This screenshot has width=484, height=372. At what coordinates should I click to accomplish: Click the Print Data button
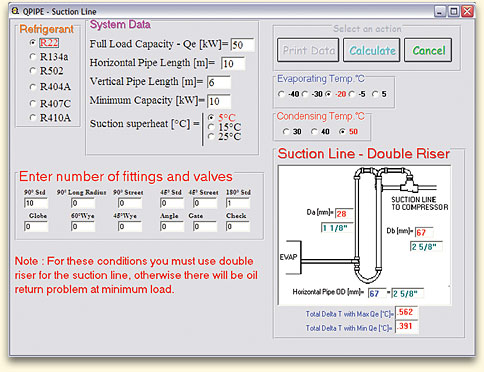point(308,50)
